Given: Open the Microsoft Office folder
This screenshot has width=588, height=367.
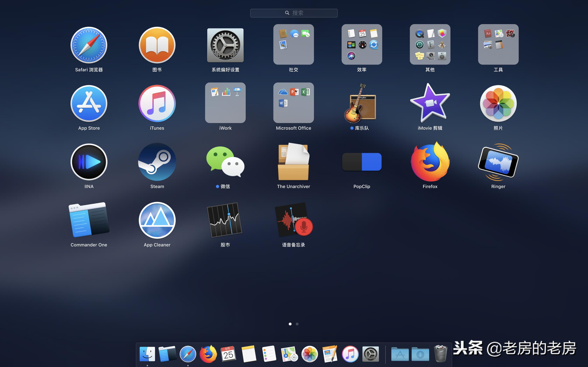Looking at the screenshot, I should pyautogui.click(x=293, y=103).
